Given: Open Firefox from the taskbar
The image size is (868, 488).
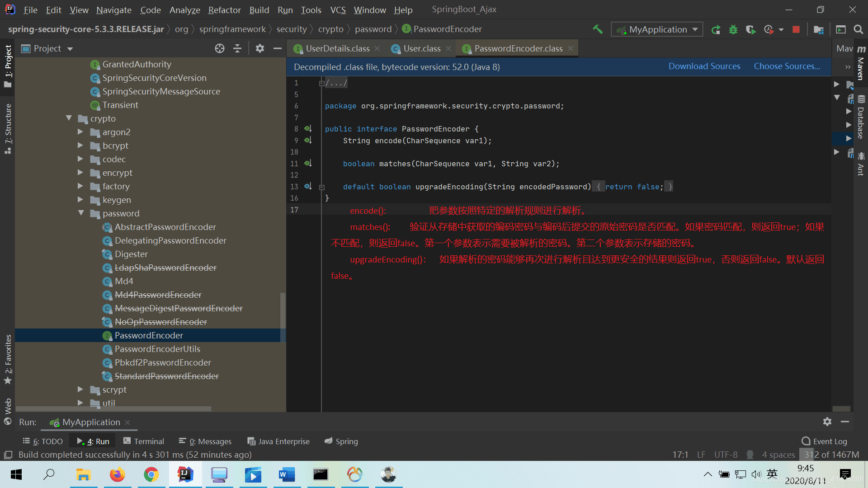Looking at the screenshot, I should 117,474.
